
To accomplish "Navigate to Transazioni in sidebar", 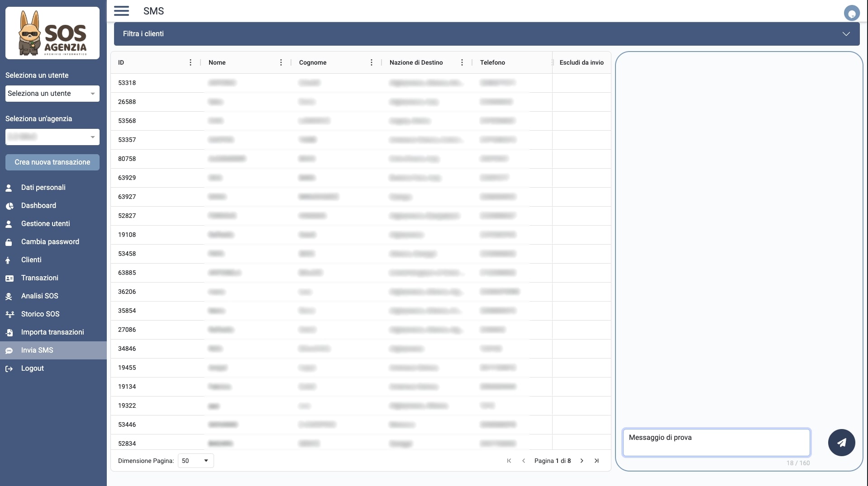I will pyautogui.click(x=40, y=278).
